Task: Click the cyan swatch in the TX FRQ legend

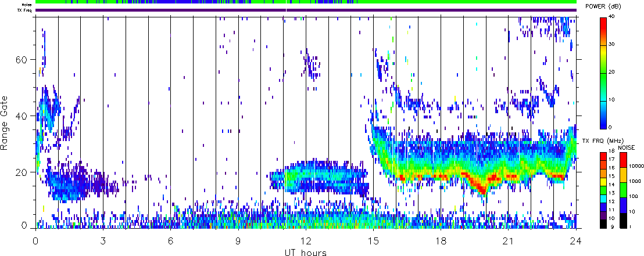Action: 603,198
